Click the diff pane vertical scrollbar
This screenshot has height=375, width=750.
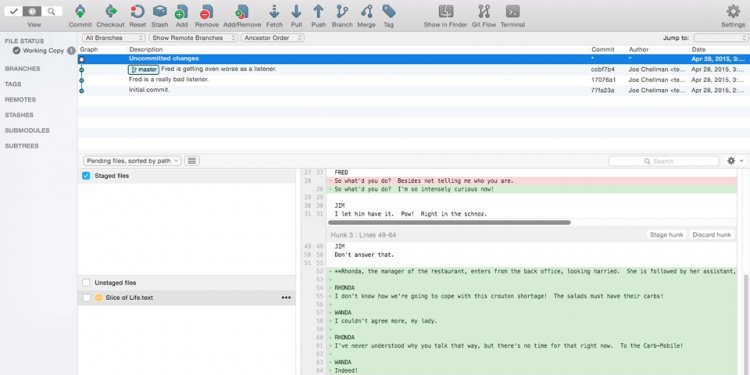pyautogui.click(x=747, y=325)
